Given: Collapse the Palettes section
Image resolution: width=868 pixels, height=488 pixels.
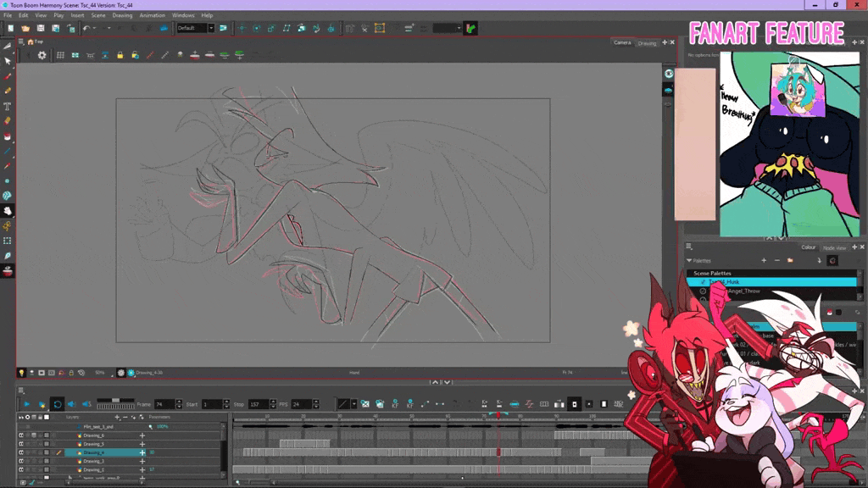Looking at the screenshot, I should pos(689,261).
